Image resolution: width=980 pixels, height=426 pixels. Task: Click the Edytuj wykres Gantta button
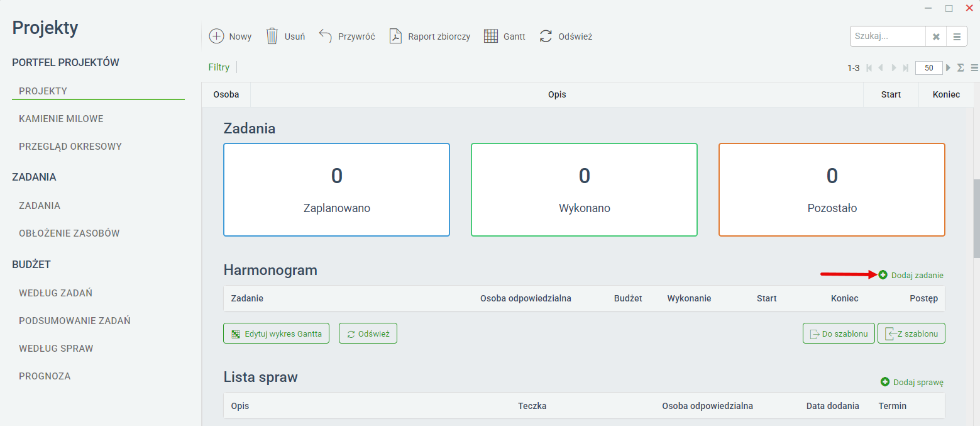(276, 334)
